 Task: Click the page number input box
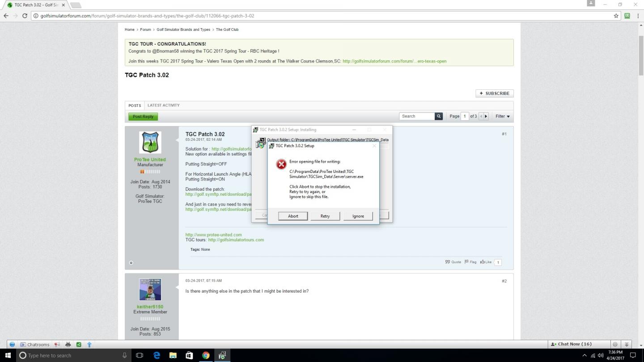click(x=465, y=116)
